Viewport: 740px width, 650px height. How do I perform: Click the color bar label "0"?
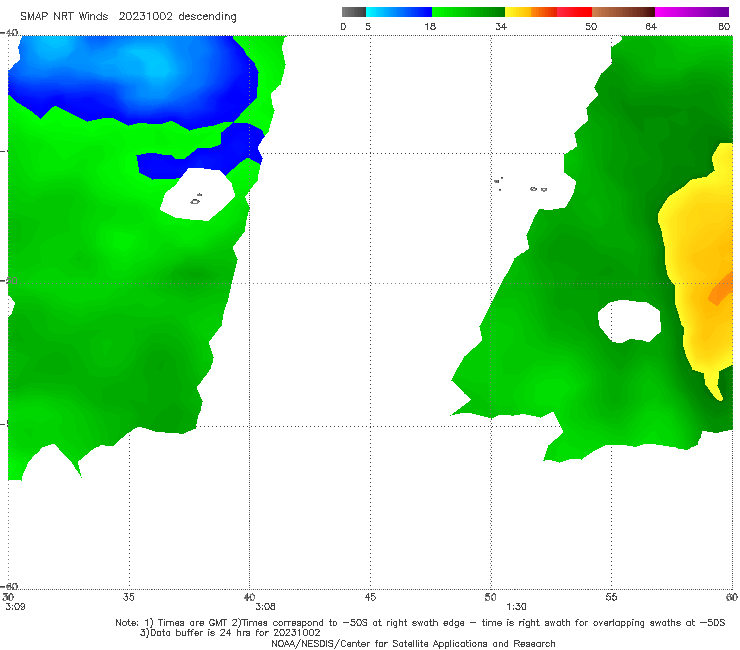344,26
